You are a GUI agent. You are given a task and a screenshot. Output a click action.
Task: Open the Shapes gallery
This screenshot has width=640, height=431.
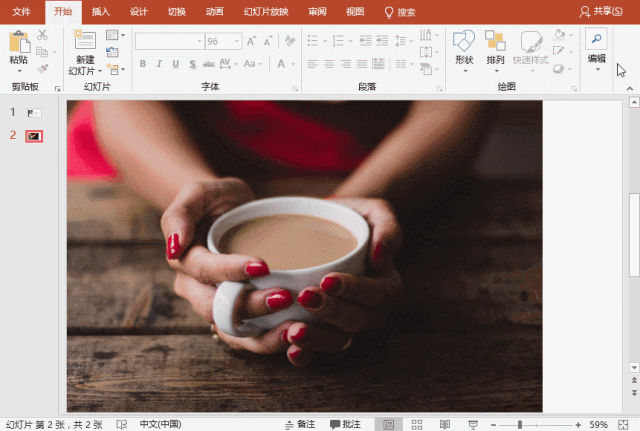click(464, 41)
